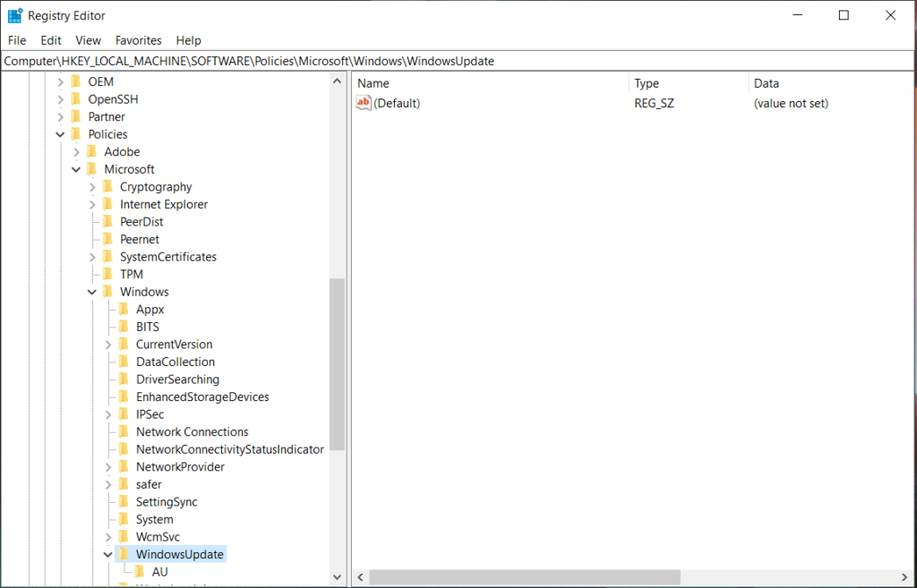Click the WindowsUpdate folder icon
The width and height of the screenshot is (917, 588).
(124, 554)
